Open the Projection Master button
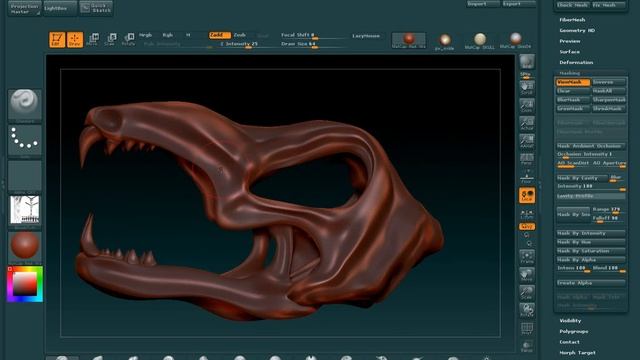The width and height of the screenshot is (640, 360). pos(24,8)
